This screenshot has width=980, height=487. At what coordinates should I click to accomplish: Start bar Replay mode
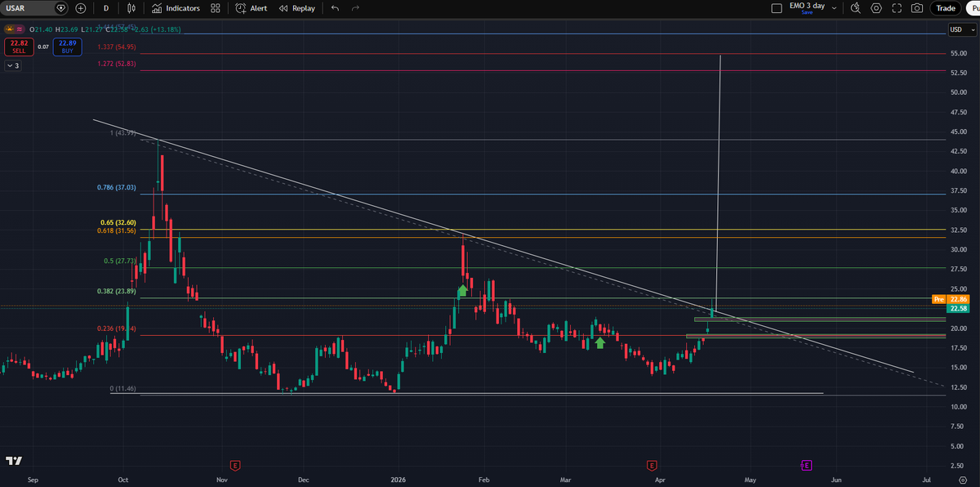(x=297, y=8)
